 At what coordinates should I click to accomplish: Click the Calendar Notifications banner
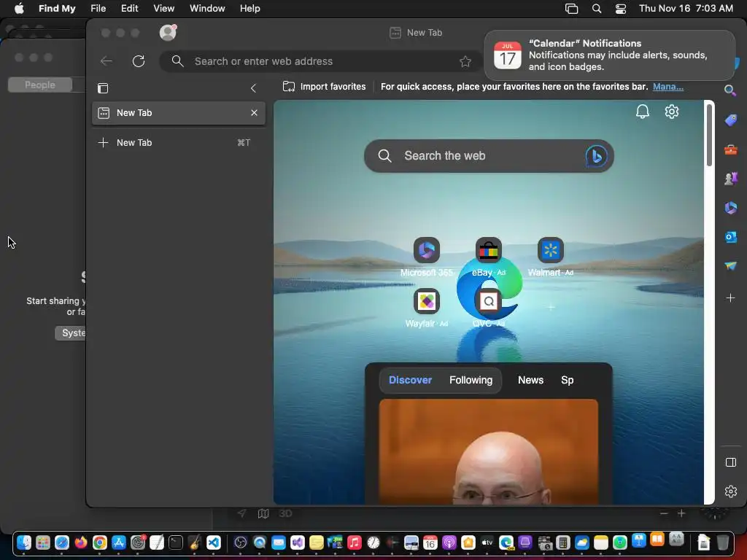pyautogui.click(x=610, y=55)
